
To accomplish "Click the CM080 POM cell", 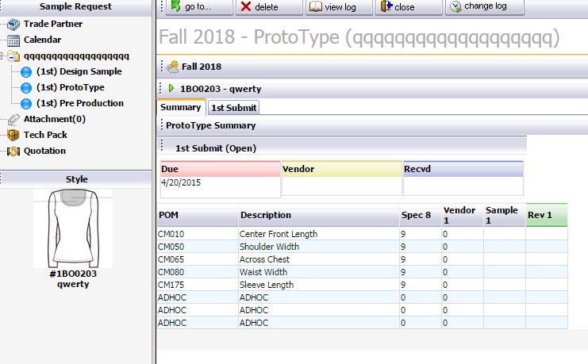I will (198, 272).
